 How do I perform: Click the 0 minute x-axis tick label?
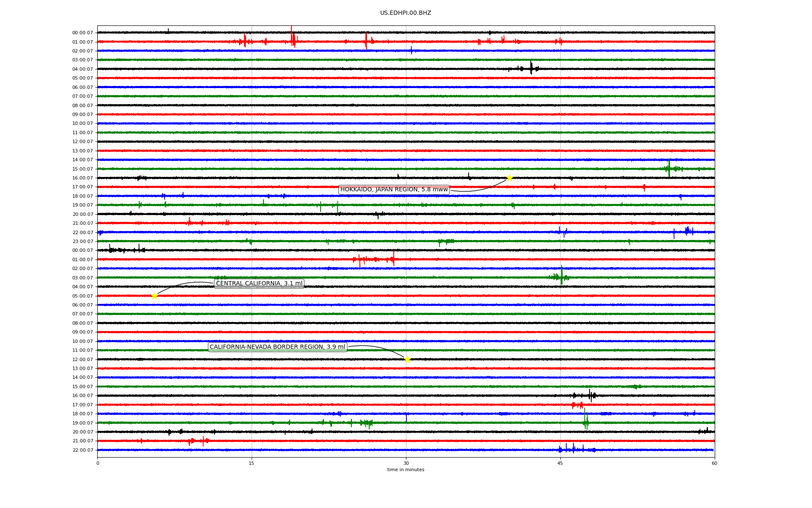click(98, 463)
